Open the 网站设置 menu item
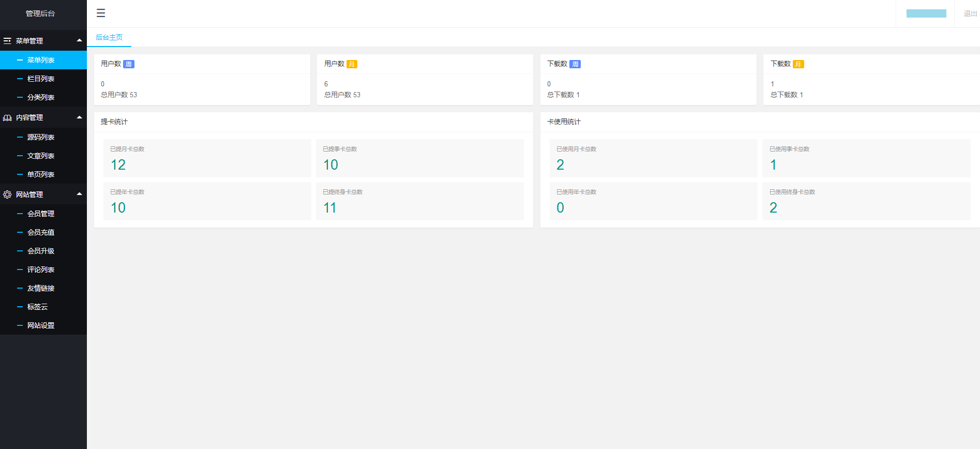Screen dimensions: 980x449 pyautogui.click(x=41, y=325)
